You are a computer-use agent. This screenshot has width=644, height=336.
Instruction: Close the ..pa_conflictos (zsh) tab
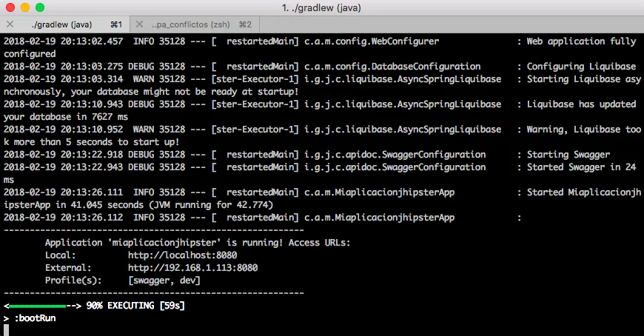coord(140,24)
